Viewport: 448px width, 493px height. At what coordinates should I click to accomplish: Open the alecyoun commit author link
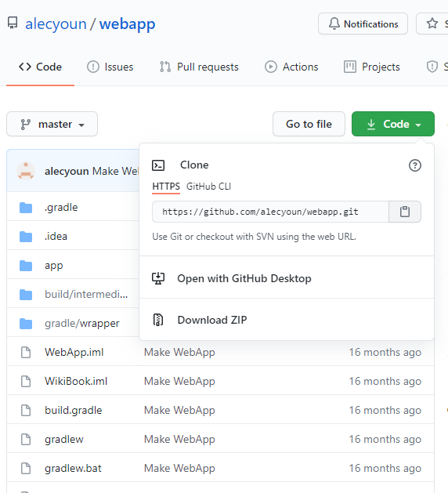coord(67,171)
